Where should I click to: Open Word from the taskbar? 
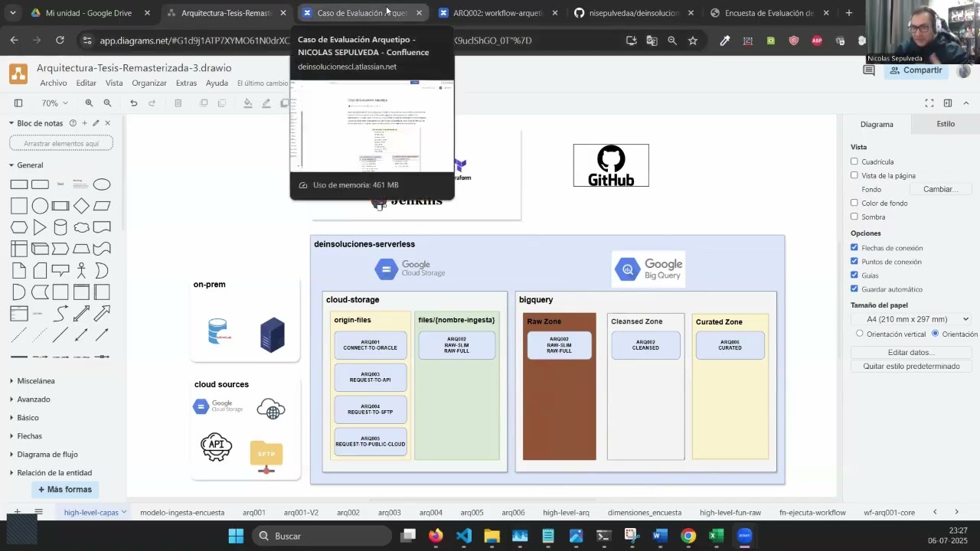point(659,536)
